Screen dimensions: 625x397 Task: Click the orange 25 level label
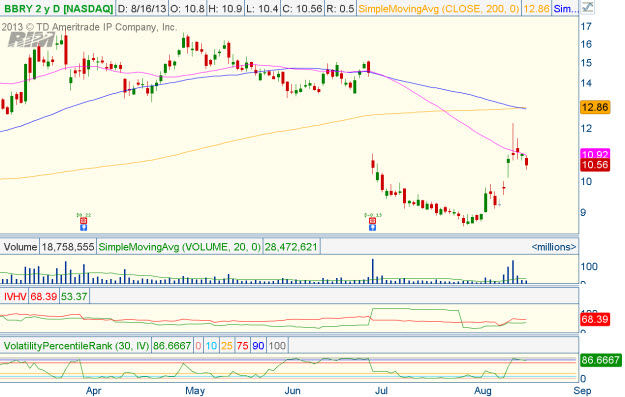227,346
